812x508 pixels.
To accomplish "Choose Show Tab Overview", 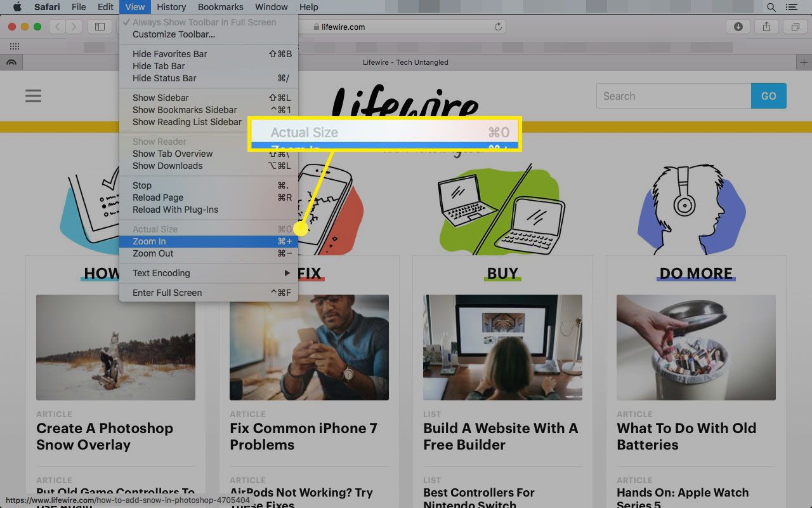I will coord(209,154).
